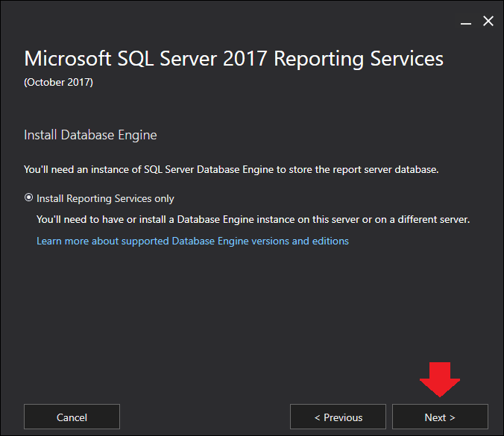Click the > chevron on the Next button

coord(453,417)
